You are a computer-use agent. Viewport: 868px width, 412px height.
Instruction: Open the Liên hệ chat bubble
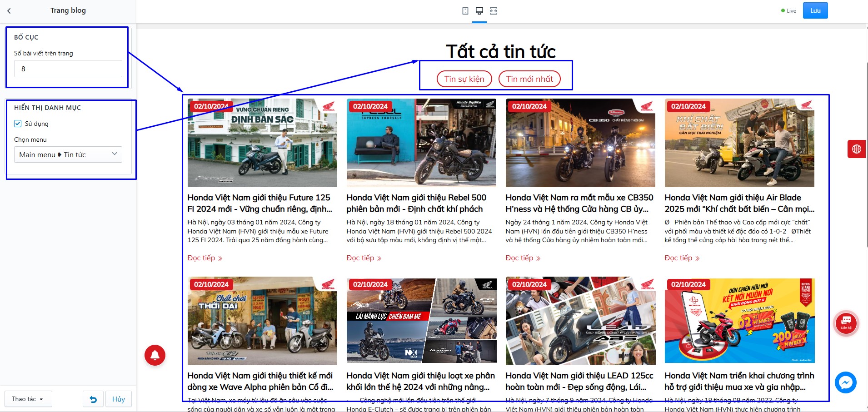[x=846, y=323]
